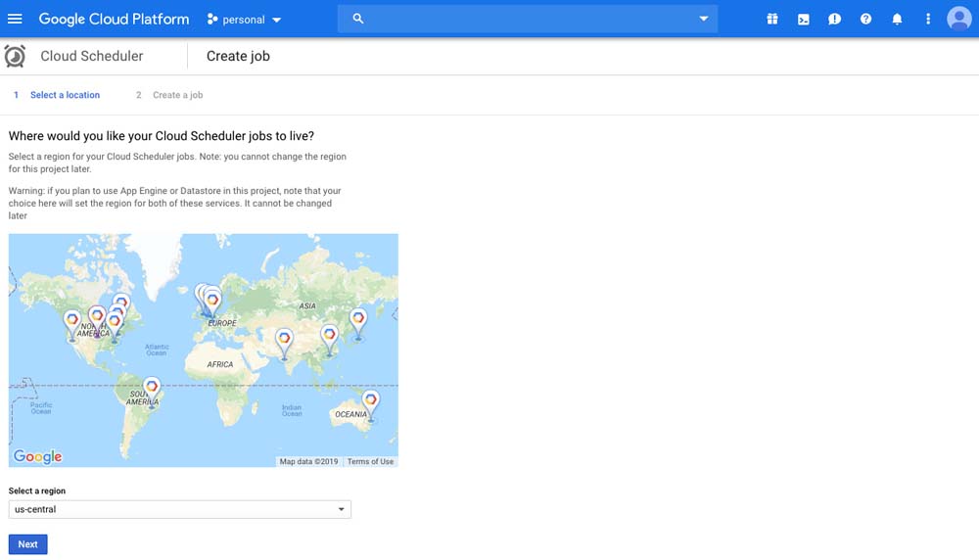Show notifications bell
This screenshot has height=560, width=979.
coord(897,19)
